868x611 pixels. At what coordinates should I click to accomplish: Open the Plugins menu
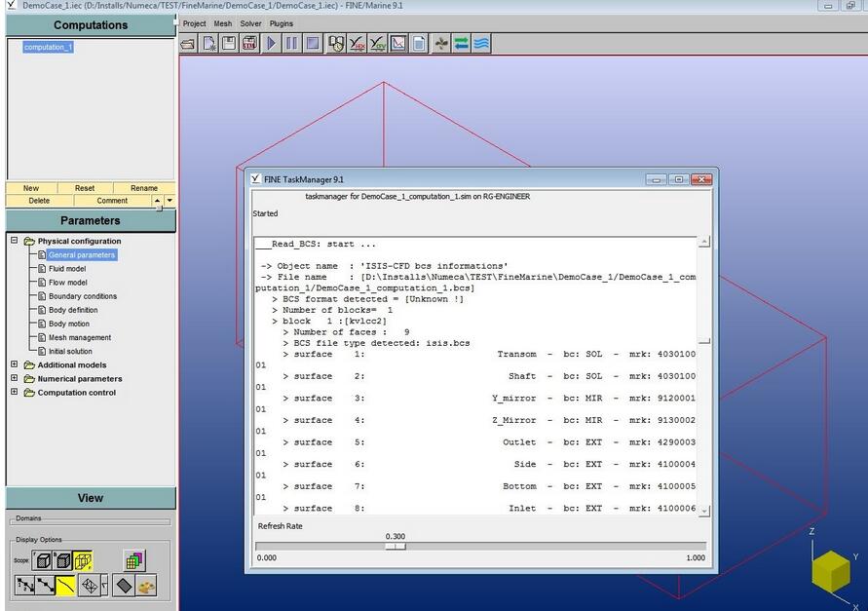tap(282, 23)
